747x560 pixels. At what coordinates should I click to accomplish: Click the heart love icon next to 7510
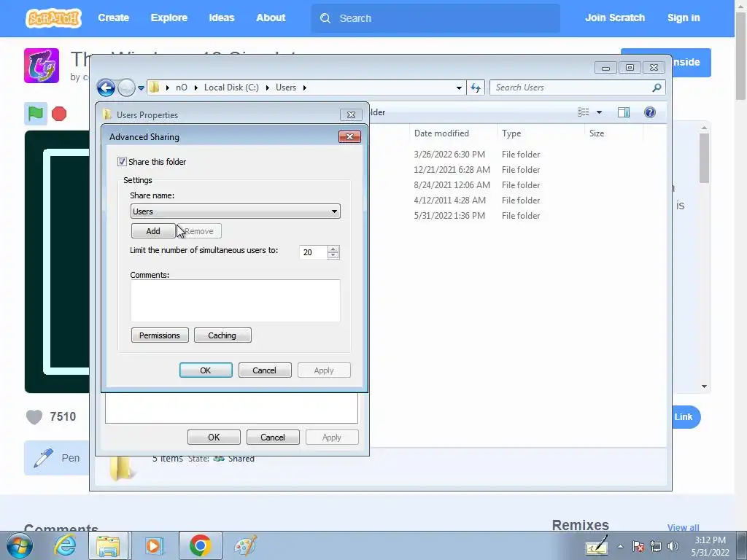[34, 417]
